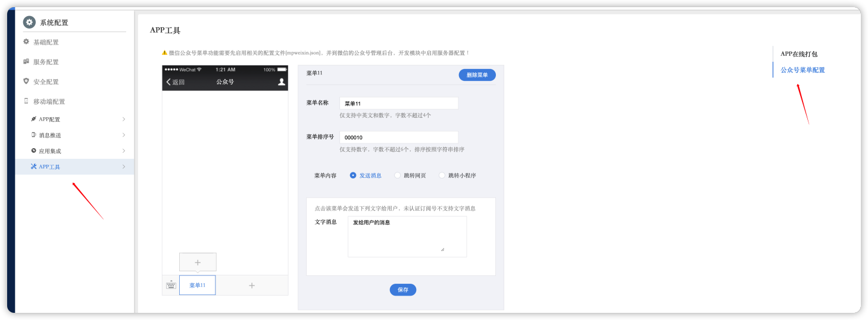
Task: Click the keyboard icon in phone preview
Action: 171,286
